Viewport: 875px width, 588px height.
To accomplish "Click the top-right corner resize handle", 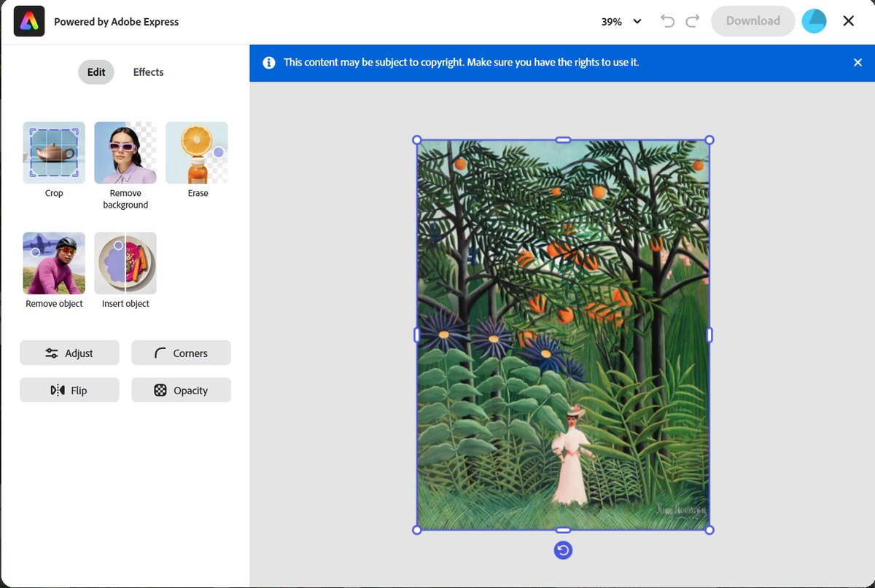I will [x=709, y=140].
